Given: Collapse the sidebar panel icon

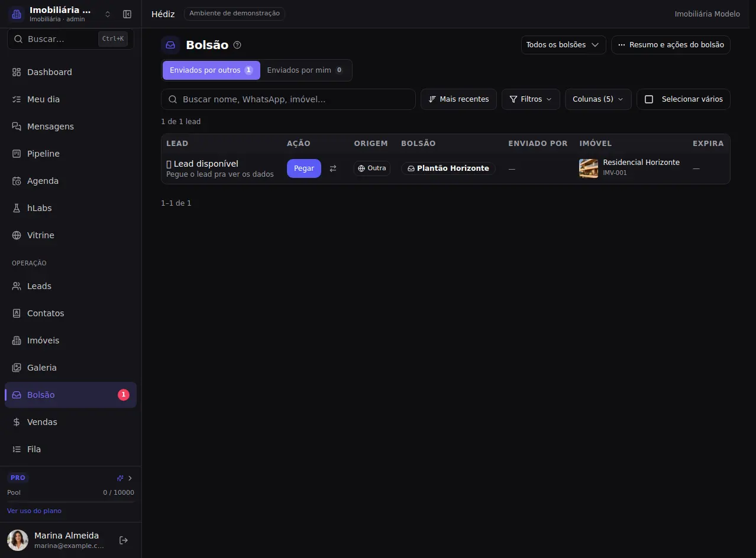Looking at the screenshot, I should click(127, 14).
